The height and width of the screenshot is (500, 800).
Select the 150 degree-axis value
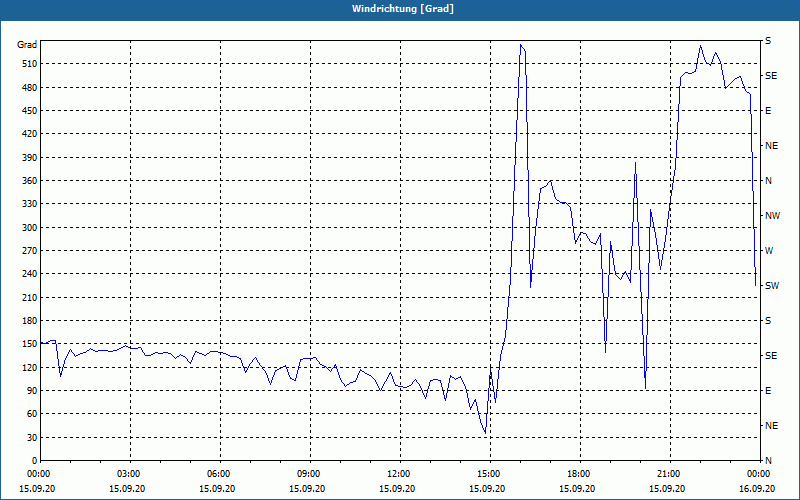[29, 343]
